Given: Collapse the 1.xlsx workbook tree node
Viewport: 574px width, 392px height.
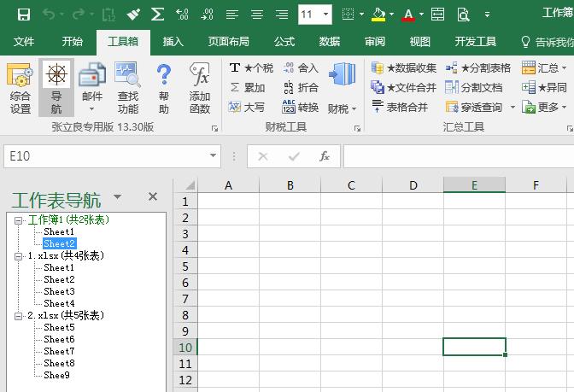Looking at the screenshot, I should point(20,256).
